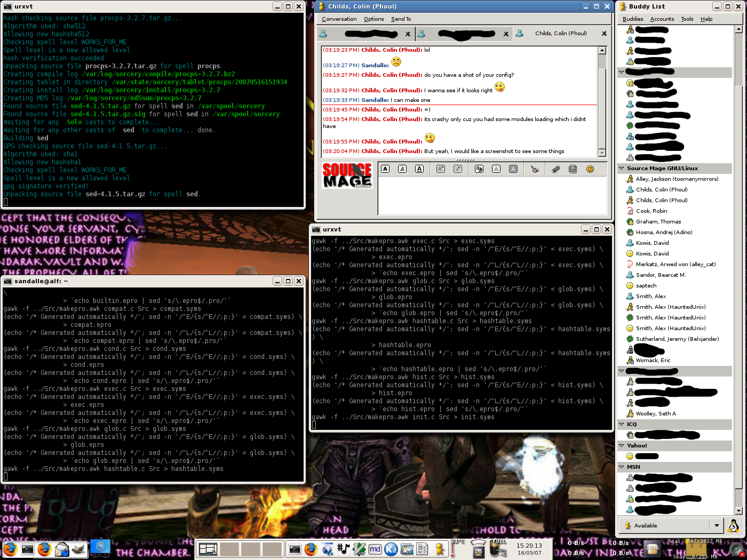Reset formatting with the brush icon

tap(534, 169)
